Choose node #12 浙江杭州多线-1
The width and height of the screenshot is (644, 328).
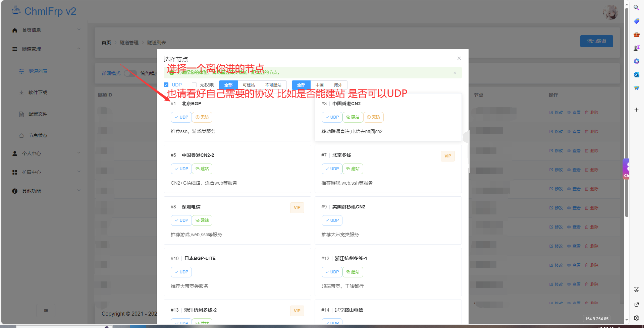click(388, 272)
